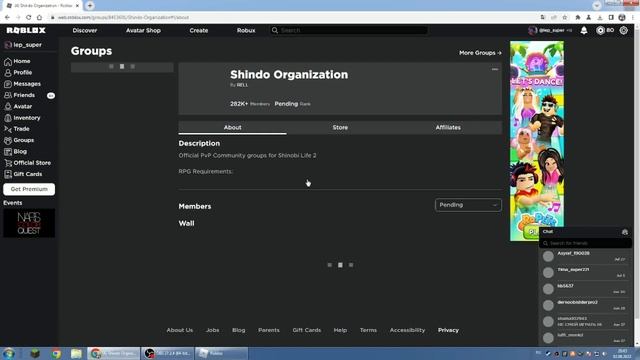
Task: Go to browser home button
Action: (x=39, y=18)
